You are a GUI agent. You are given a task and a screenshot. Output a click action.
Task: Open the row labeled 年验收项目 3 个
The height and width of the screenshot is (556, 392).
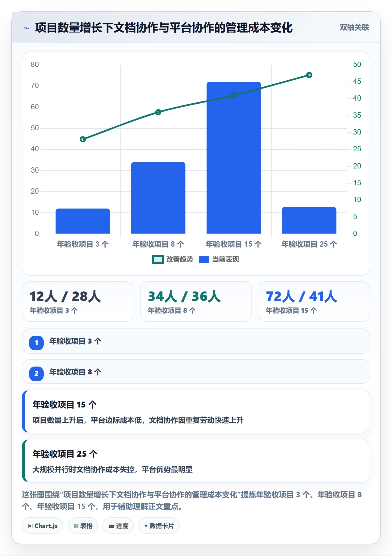pyautogui.click(x=196, y=341)
